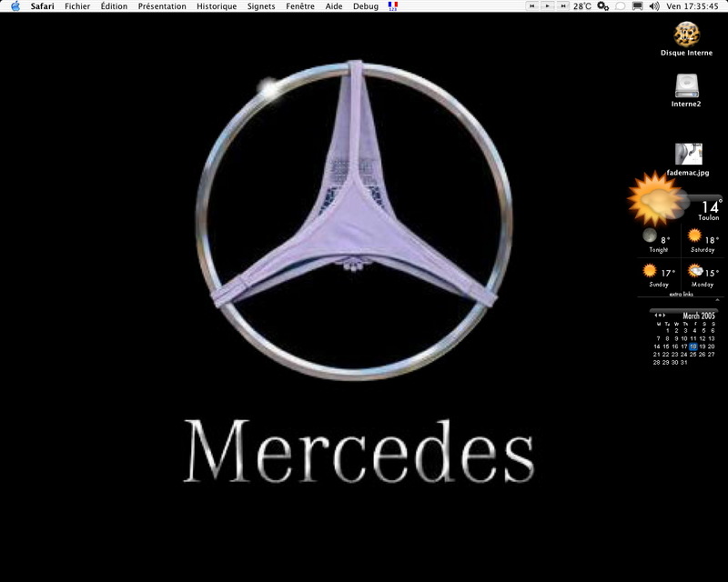Viewport: 728px width, 582px height.
Task: Click the 28°C temperature menu bar item
Action: pos(582,6)
